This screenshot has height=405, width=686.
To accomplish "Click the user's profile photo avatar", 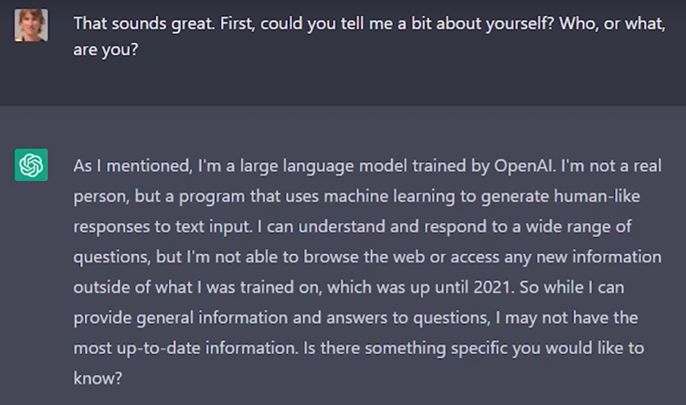I will click(x=31, y=25).
